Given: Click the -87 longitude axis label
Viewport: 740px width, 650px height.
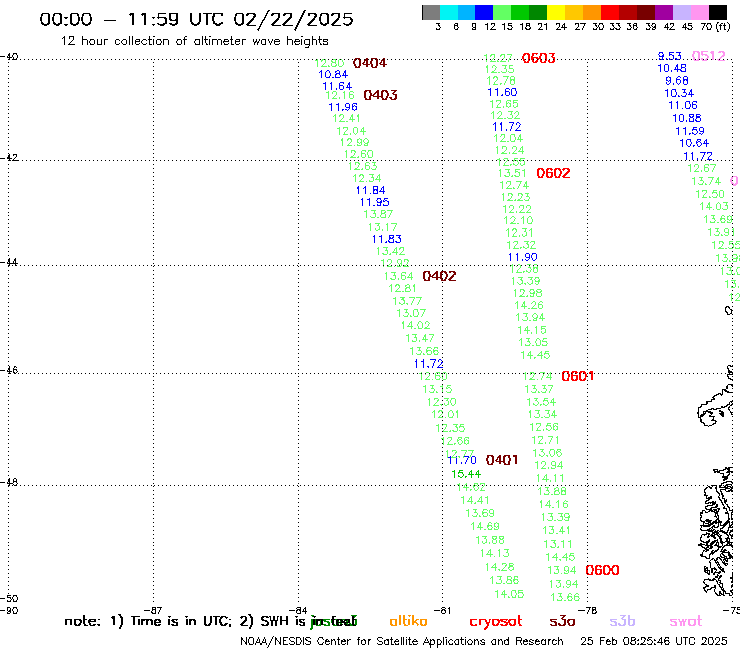Looking at the screenshot, I should tap(153, 610).
